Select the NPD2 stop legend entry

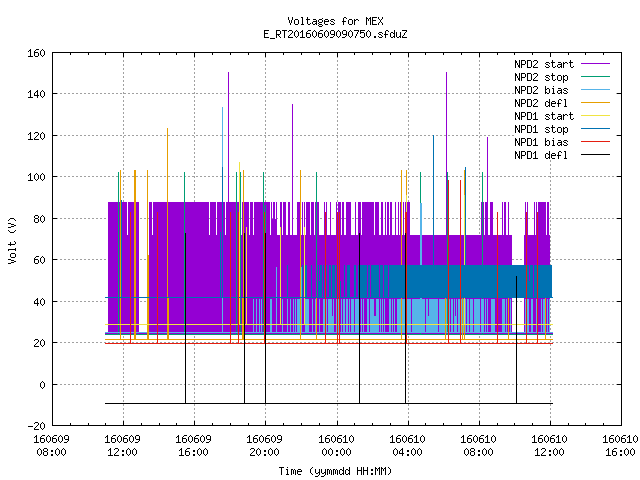click(x=541, y=77)
